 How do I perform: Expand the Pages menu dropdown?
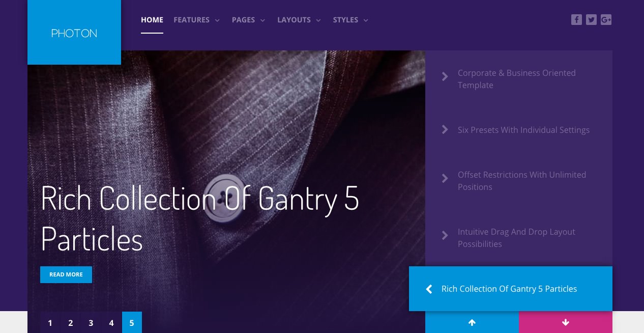pyautogui.click(x=248, y=20)
